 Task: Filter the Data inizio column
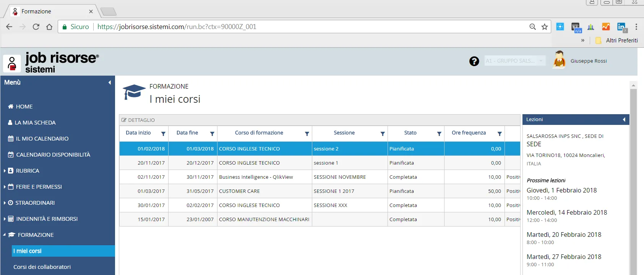click(163, 134)
